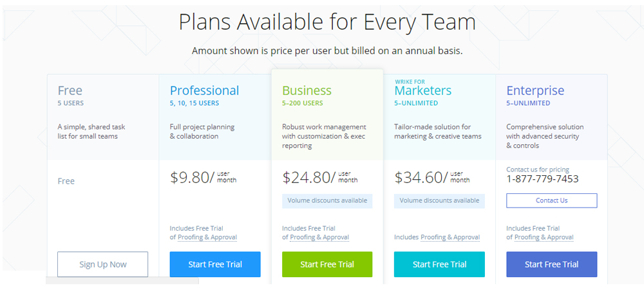644x290 pixels.
Task: Open Proofing & Approval link under Business
Action: pyautogui.click(x=319, y=237)
